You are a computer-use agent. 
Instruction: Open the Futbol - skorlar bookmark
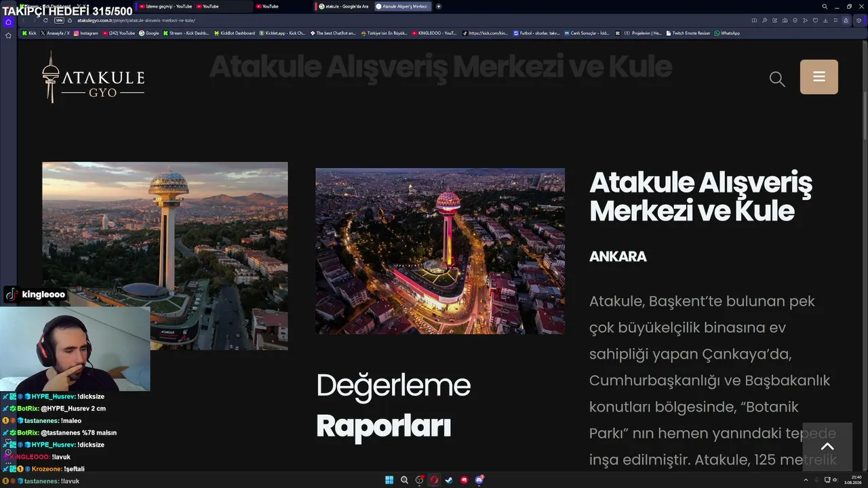536,33
